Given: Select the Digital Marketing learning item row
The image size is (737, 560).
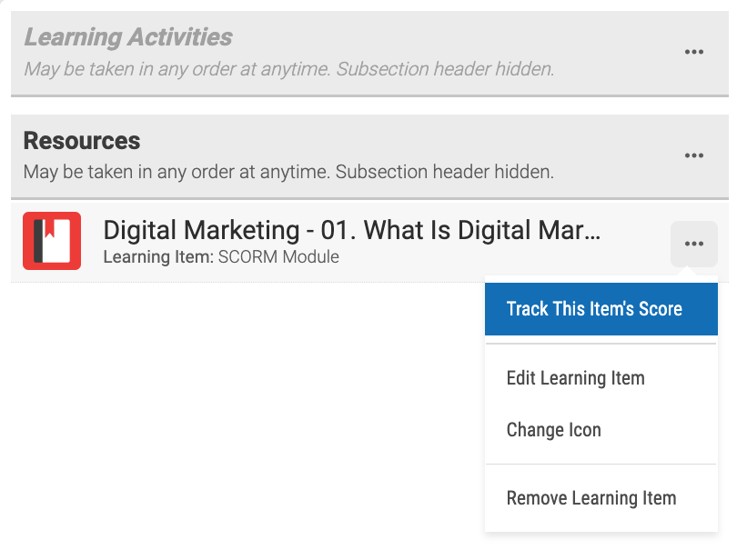Looking at the screenshot, I should [370, 242].
